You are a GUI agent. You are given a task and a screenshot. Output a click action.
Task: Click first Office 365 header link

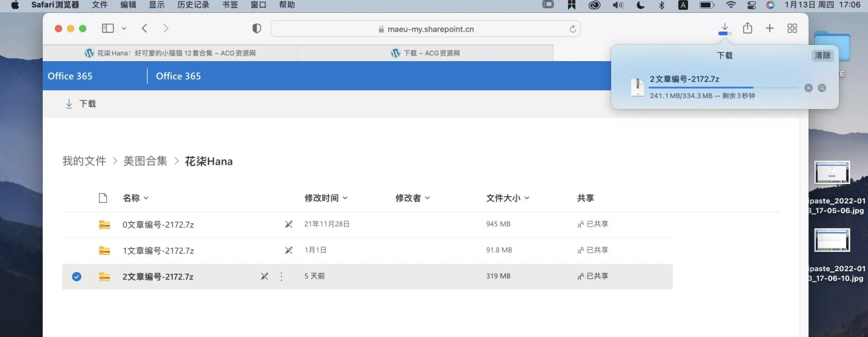(x=70, y=76)
